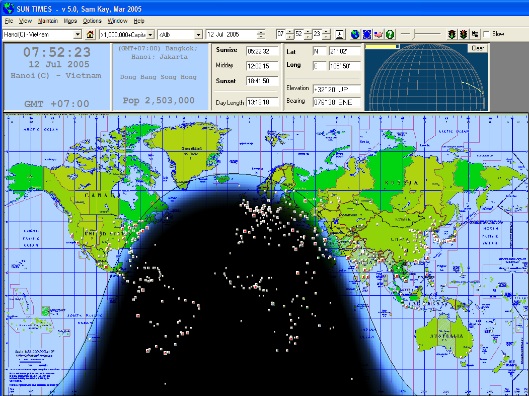Screen dimensions: 529x396
Task: Open the File menu
Action: pos(9,21)
